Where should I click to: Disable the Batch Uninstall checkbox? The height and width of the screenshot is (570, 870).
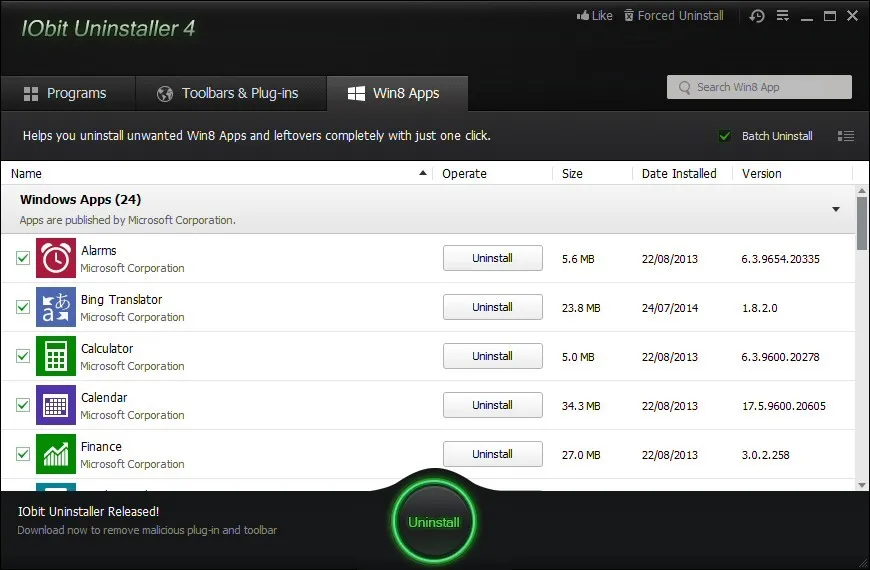725,136
